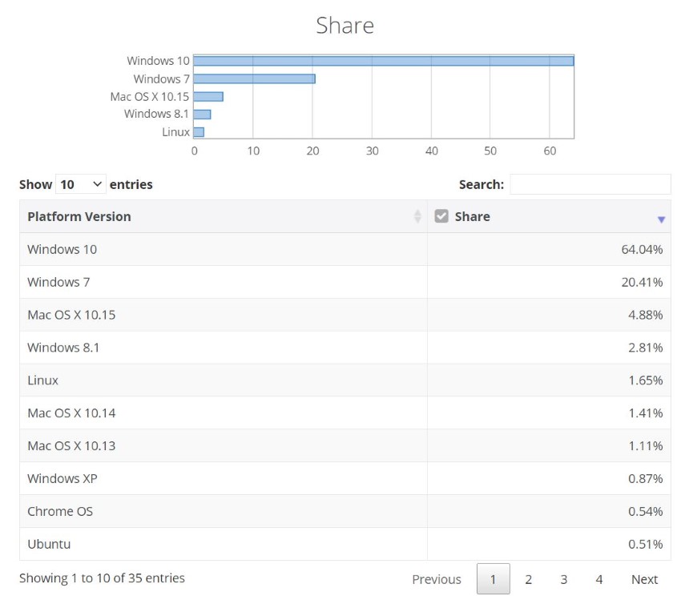Open the Show entries count dropdown
This screenshot has height=616, width=689.
[x=80, y=184]
